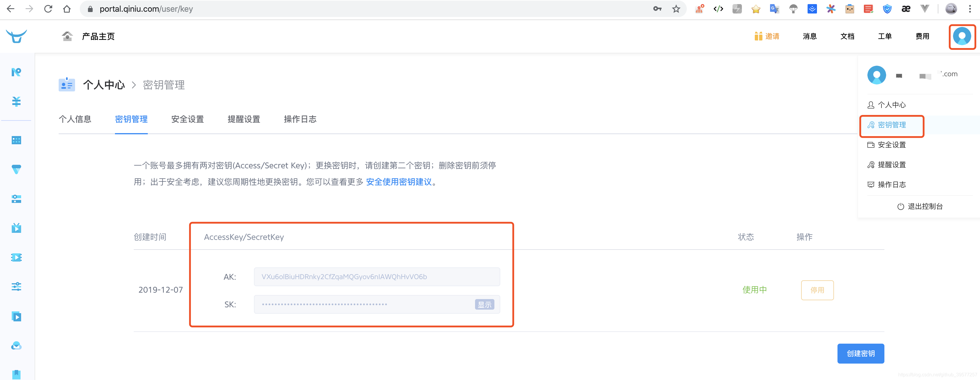Image resolution: width=980 pixels, height=380 pixels.
Task: Click the parachute extension icon
Action: click(794, 9)
